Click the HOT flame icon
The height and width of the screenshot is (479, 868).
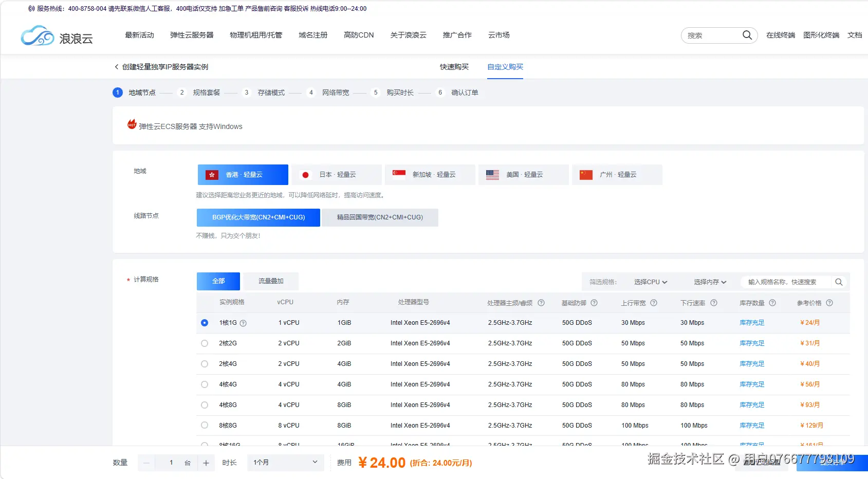pyautogui.click(x=132, y=124)
